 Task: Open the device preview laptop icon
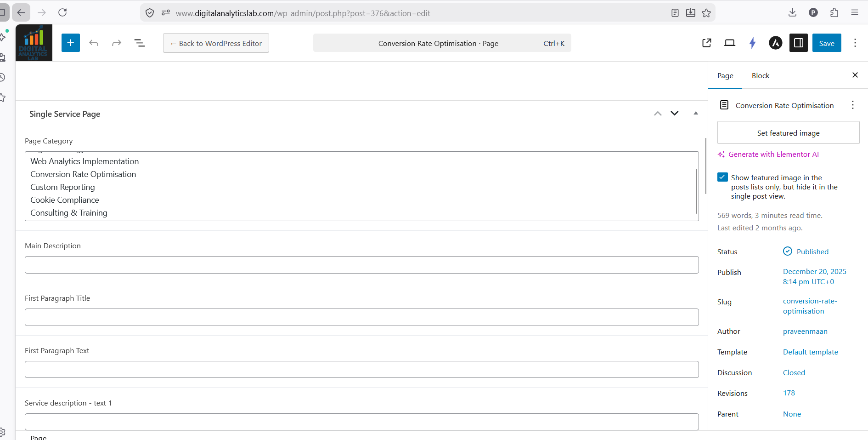click(729, 43)
